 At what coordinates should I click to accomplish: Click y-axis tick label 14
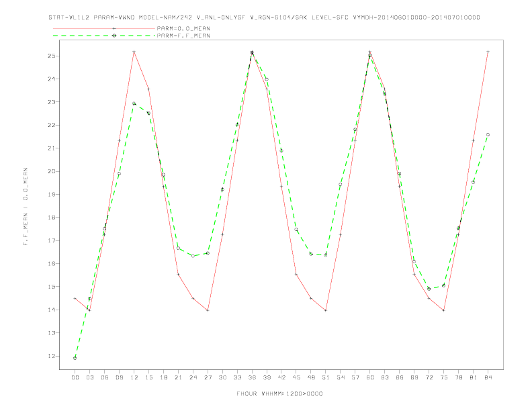pos(51,310)
